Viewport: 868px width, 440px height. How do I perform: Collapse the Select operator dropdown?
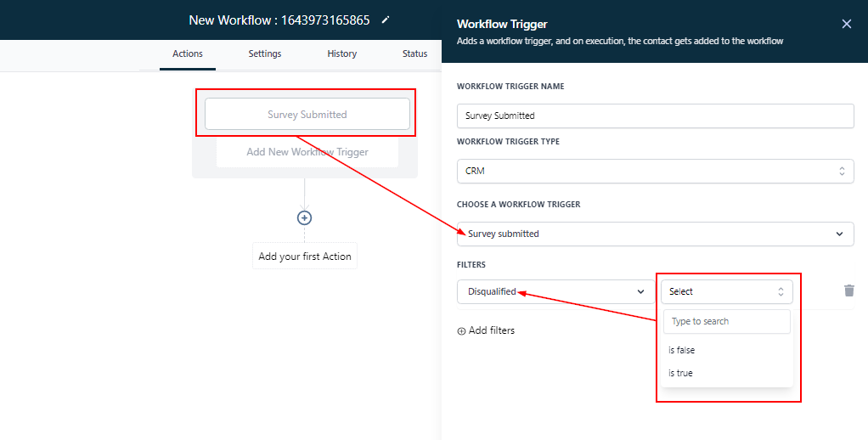click(x=726, y=291)
